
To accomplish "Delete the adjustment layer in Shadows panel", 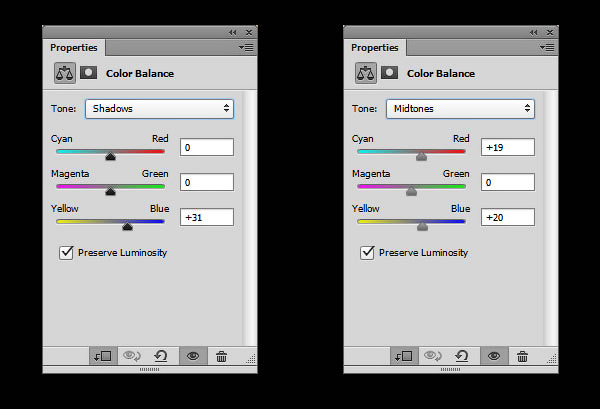I will pyautogui.click(x=221, y=357).
